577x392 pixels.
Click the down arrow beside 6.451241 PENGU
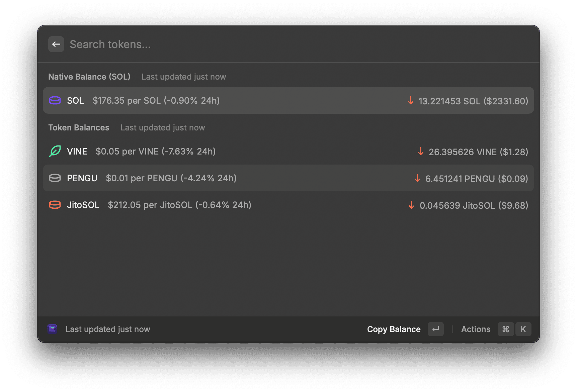click(417, 178)
